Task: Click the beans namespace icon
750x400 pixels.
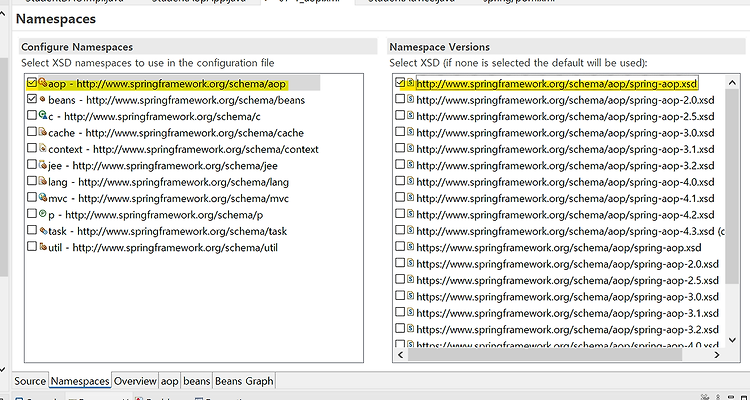Action: pyautogui.click(x=43, y=100)
